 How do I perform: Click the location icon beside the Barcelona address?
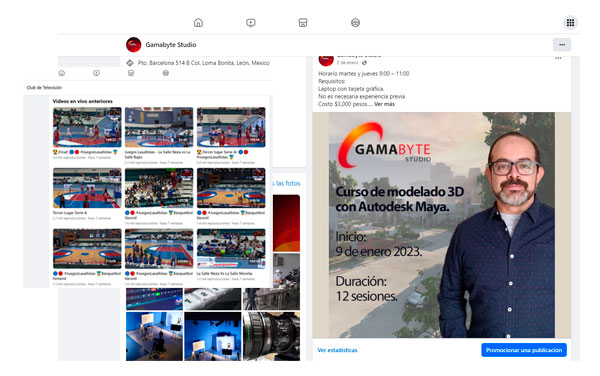(x=130, y=63)
